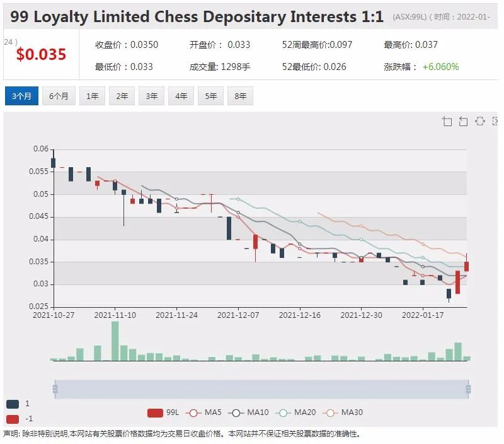This screenshot has width=504, height=444.
Task: Click the (ASX:99L) ticker text
Action: click(x=409, y=17)
